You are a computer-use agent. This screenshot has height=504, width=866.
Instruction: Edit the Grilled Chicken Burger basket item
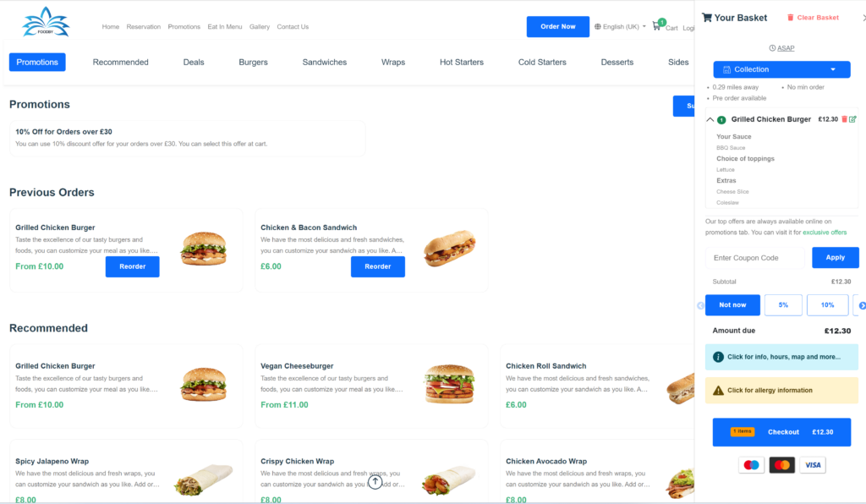pos(853,119)
